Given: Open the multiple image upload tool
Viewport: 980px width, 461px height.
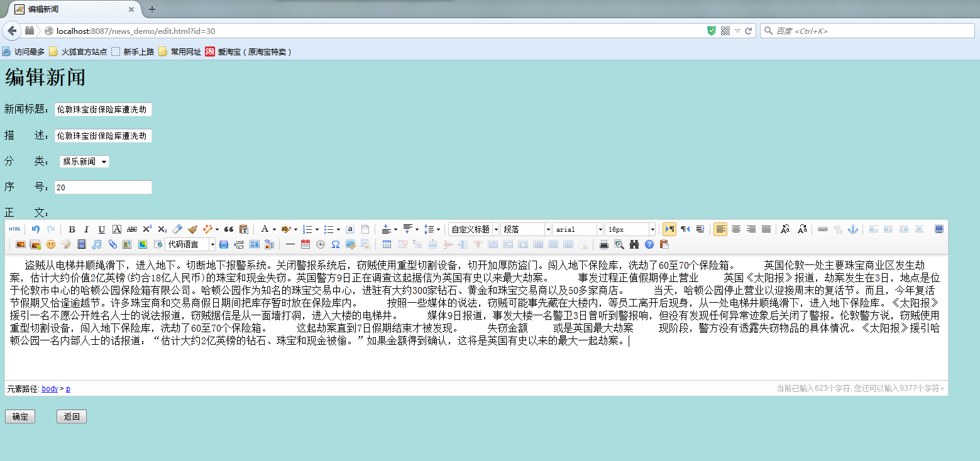Looking at the screenshot, I should pyautogui.click(x=36, y=244).
